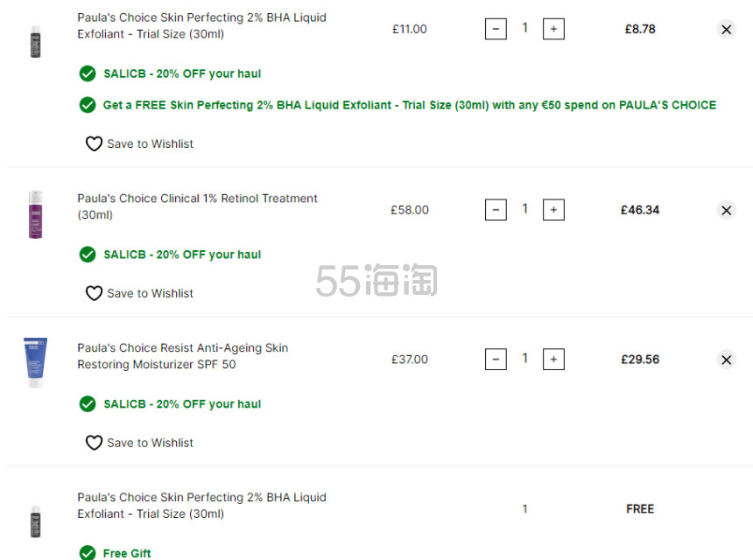This screenshot has height=560, width=753.
Task: Click the purple Retinol Treatment product thumbnail
Action: click(x=36, y=214)
